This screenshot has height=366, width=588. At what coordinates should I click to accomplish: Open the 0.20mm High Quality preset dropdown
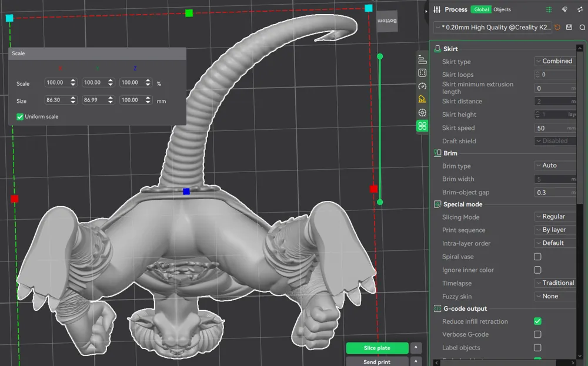[493, 28]
